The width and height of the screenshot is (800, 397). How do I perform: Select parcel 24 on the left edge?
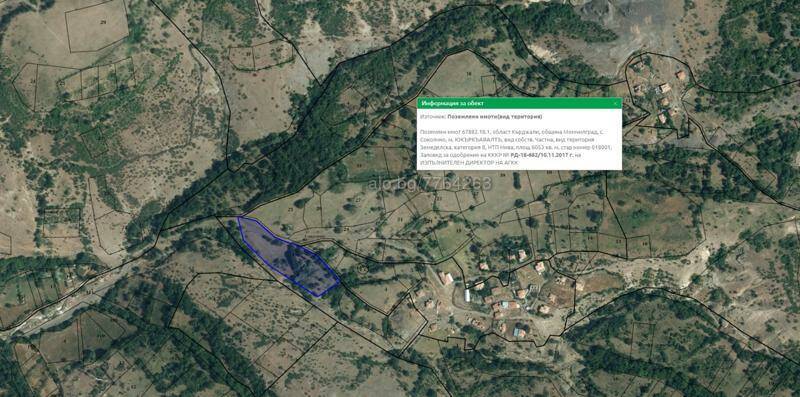pyautogui.click(x=33, y=83)
